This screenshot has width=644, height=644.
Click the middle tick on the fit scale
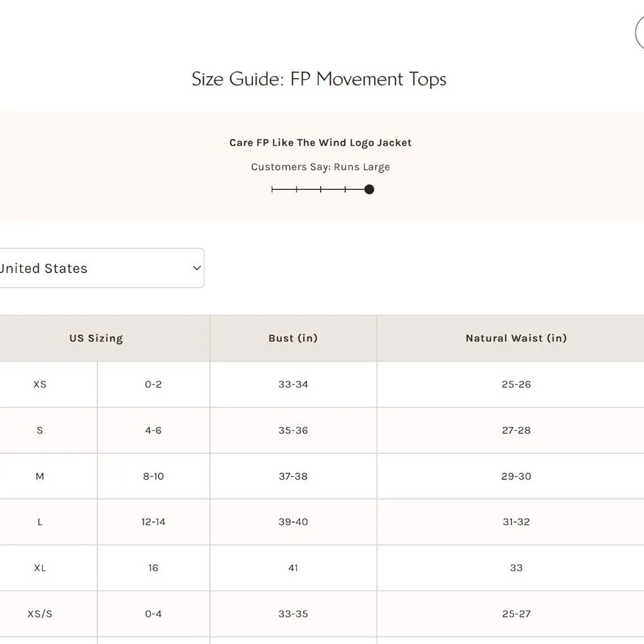tap(321, 189)
